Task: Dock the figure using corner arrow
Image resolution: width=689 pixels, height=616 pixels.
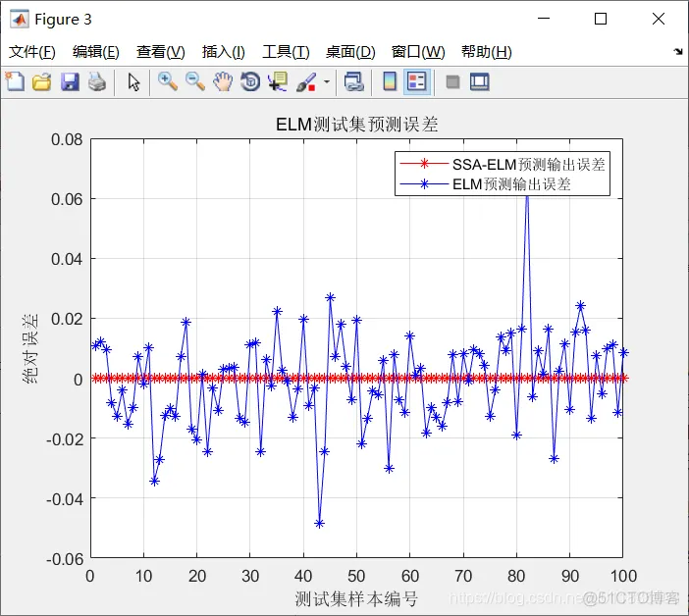Action: point(678,51)
